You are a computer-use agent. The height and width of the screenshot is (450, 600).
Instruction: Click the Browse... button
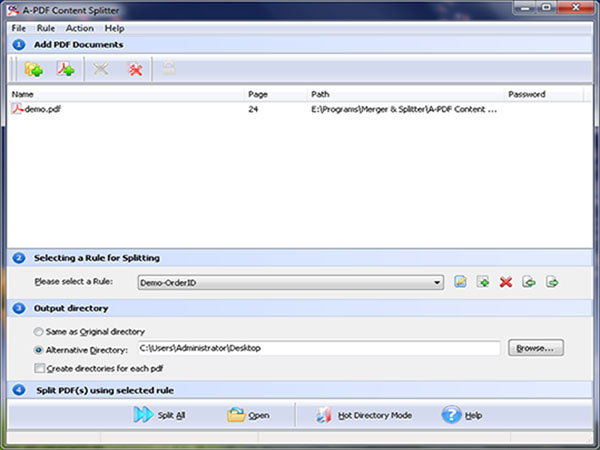tap(536, 348)
